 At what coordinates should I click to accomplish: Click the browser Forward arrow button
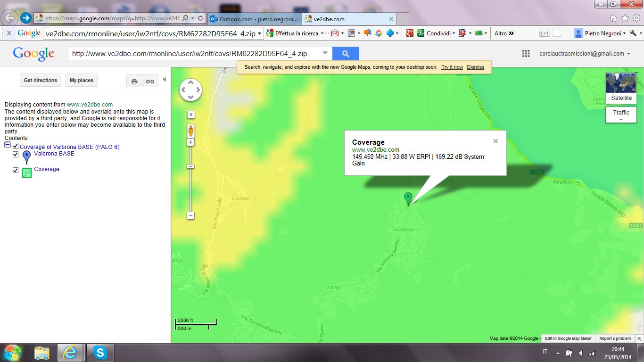click(26, 18)
